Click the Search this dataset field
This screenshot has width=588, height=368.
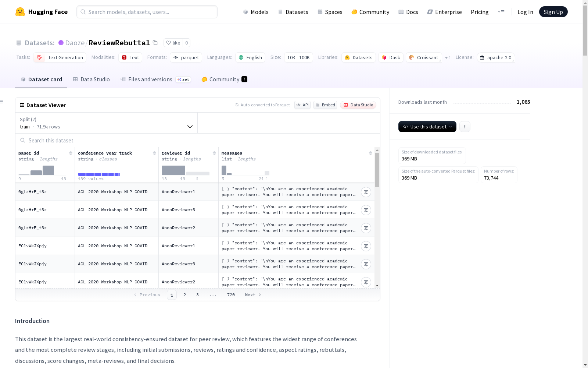tap(198, 140)
